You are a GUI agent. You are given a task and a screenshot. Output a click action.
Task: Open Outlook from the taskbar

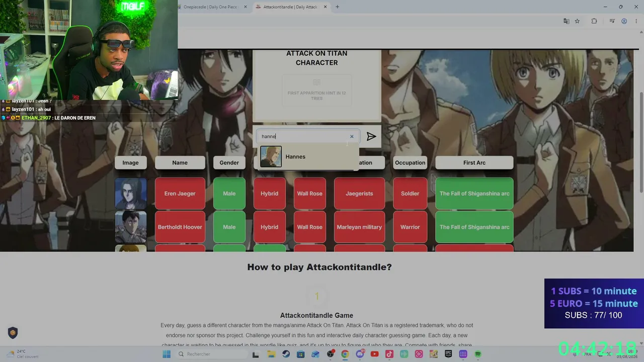coord(315,354)
